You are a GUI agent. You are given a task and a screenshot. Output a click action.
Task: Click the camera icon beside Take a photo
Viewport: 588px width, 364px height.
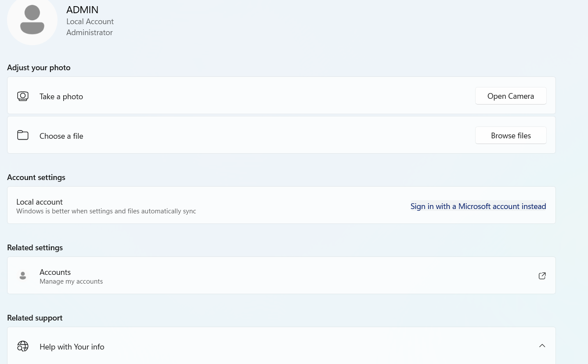click(x=23, y=96)
